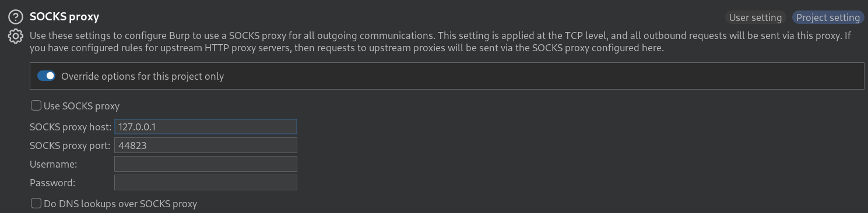Enable the Use SOCKS proxy checkbox
The width and height of the screenshot is (868, 213).
pos(36,106)
